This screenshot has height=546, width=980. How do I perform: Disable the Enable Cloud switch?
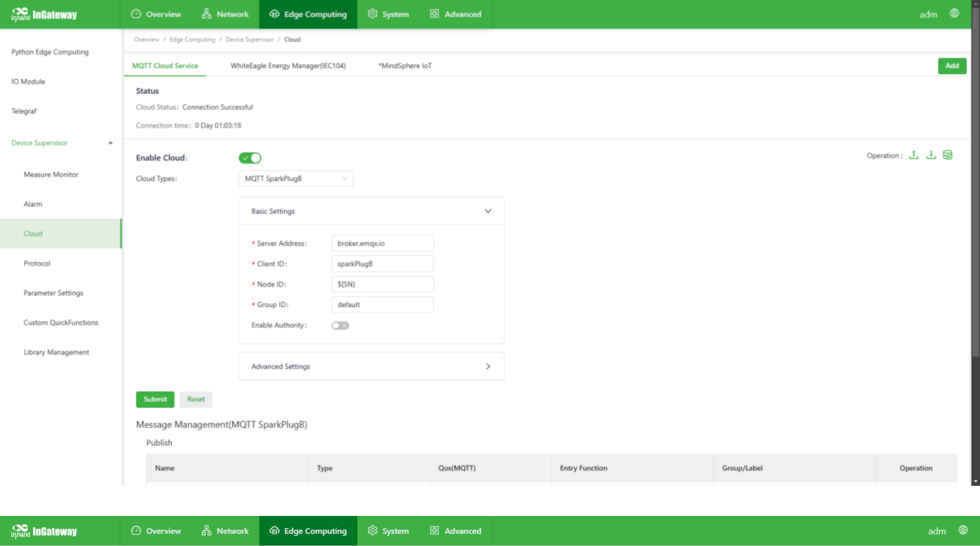(x=250, y=158)
